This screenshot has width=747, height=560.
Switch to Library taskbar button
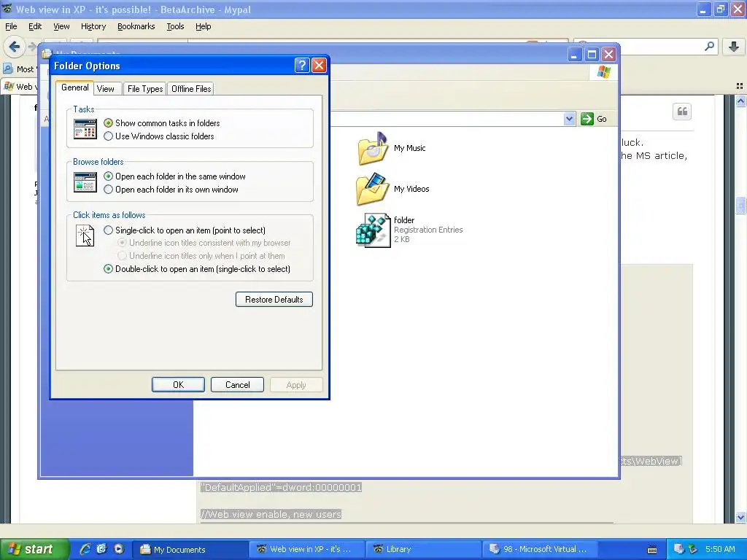pos(424,549)
